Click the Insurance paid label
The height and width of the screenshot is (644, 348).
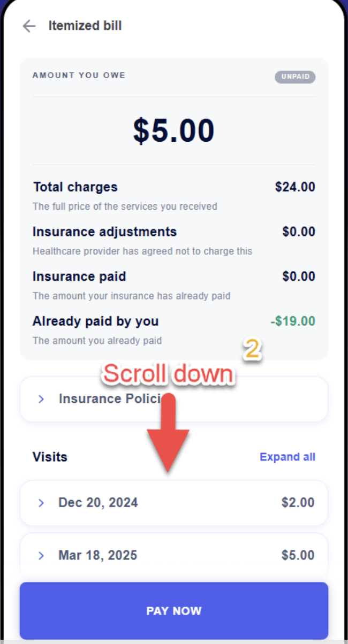click(x=79, y=277)
